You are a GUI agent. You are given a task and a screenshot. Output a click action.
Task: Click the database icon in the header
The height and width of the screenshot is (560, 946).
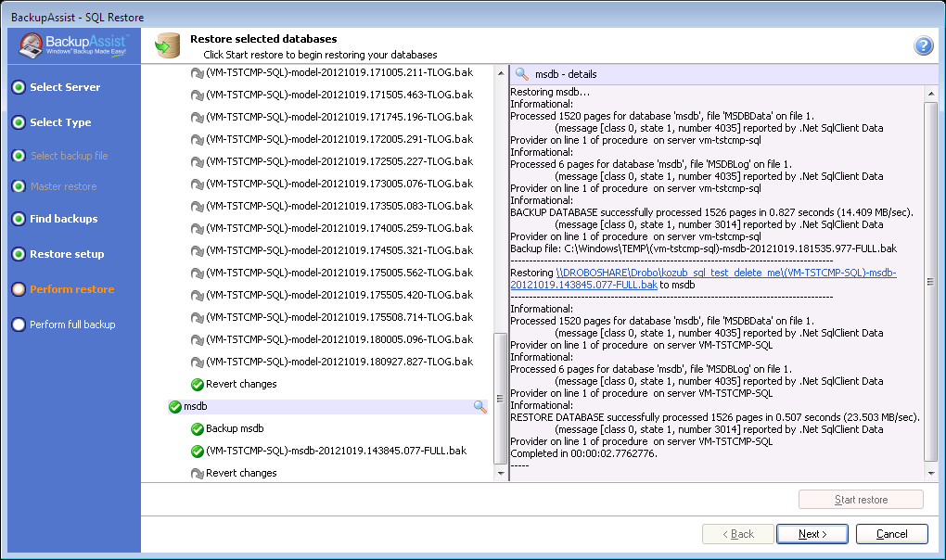[167, 45]
